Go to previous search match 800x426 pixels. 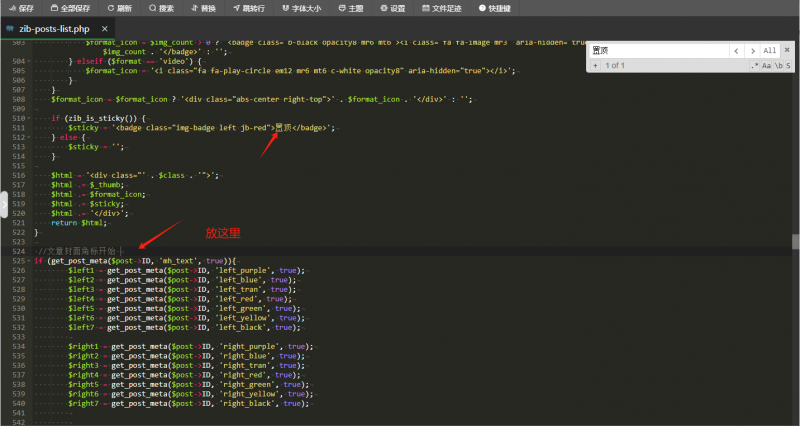pos(736,50)
